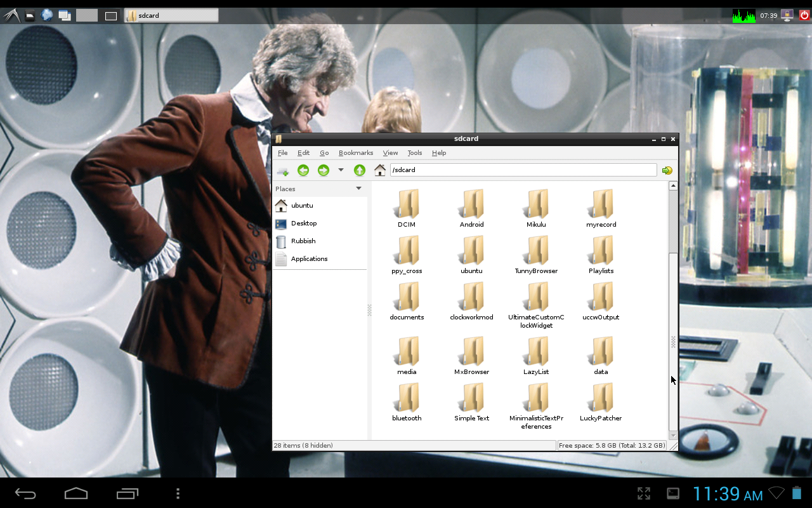Go back with the green left arrow
Screen dimensions: 812x508
[303, 170]
